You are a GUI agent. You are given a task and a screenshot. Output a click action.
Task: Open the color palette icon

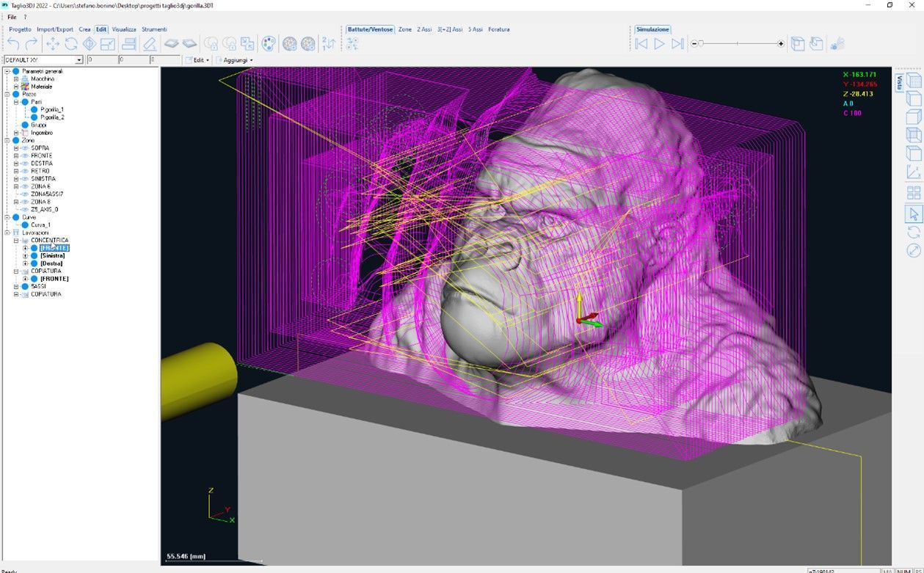(x=269, y=44)
